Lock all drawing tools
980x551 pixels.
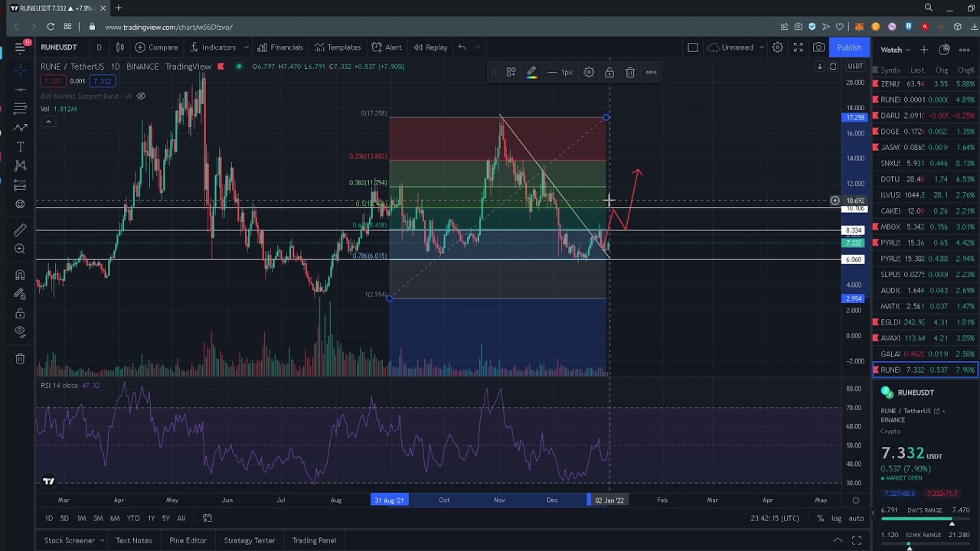point(20,314)
